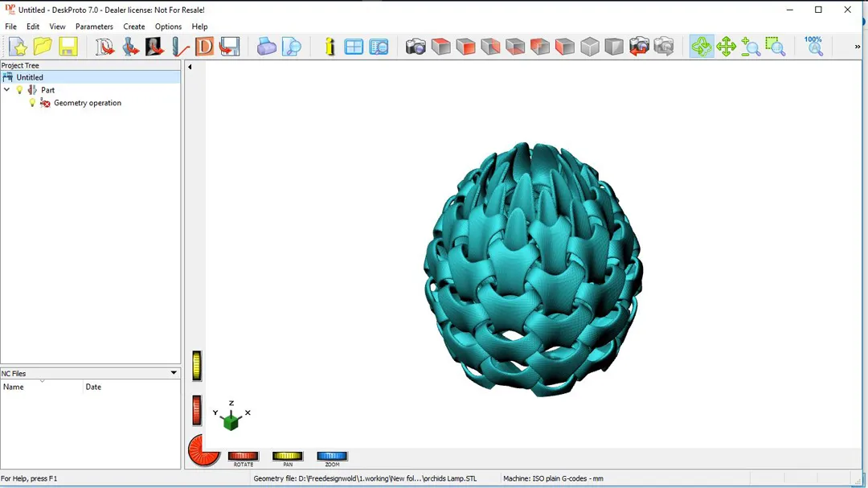Click the yellow Geometry Information icon

tap(330, 47)
